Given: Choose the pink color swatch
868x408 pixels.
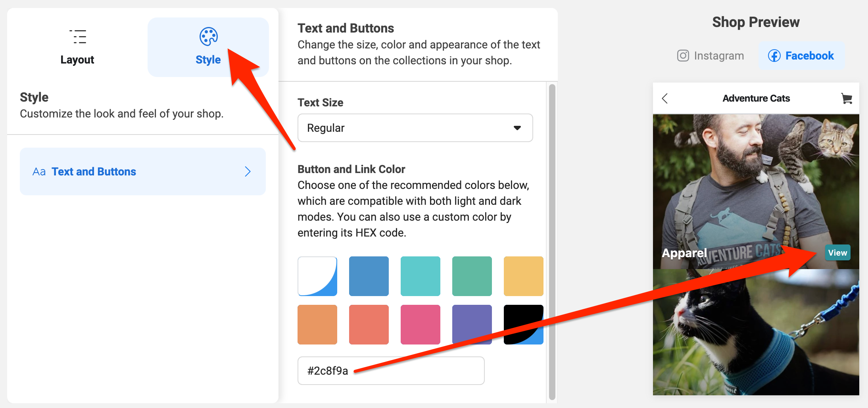Looking at the screenshot, I should 421,325.
